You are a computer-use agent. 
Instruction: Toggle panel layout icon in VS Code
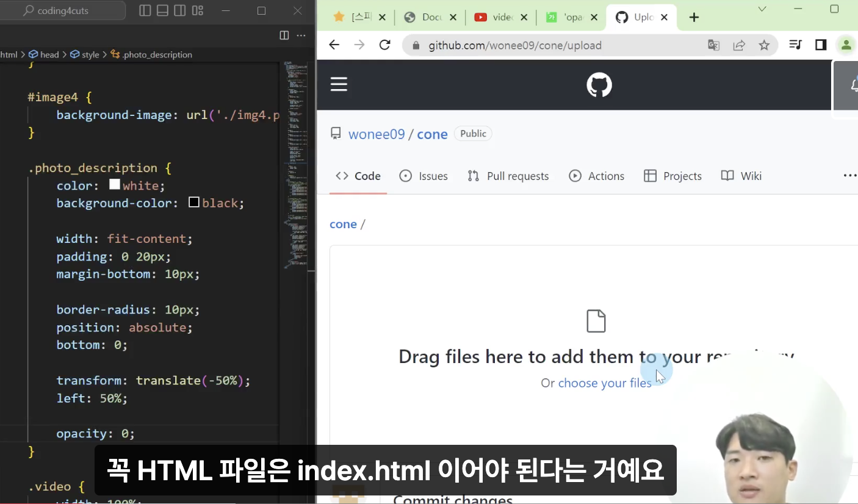[x=162, y=10]
